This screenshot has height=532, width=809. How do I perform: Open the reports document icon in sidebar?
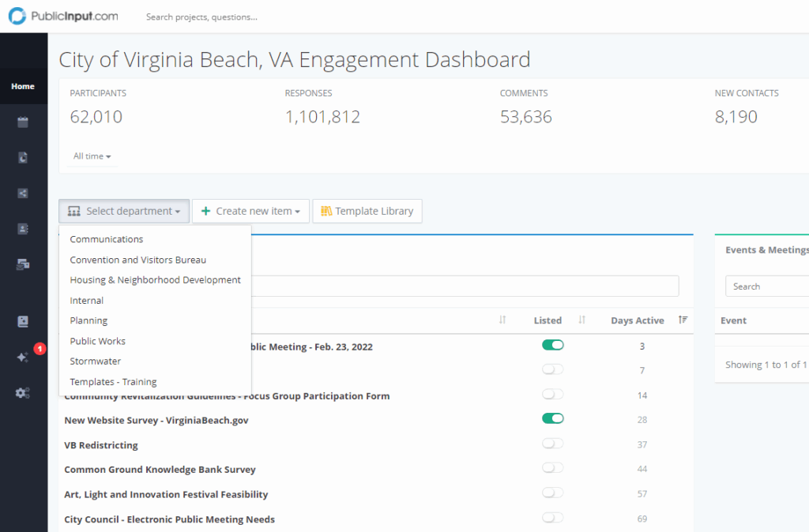[23, 158]
